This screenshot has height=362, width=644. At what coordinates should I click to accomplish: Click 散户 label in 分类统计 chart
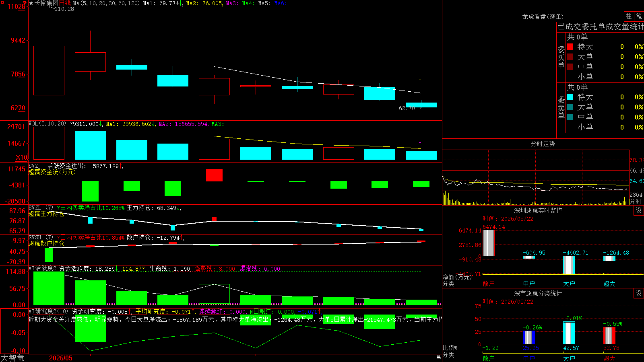(x=489, y=358)
